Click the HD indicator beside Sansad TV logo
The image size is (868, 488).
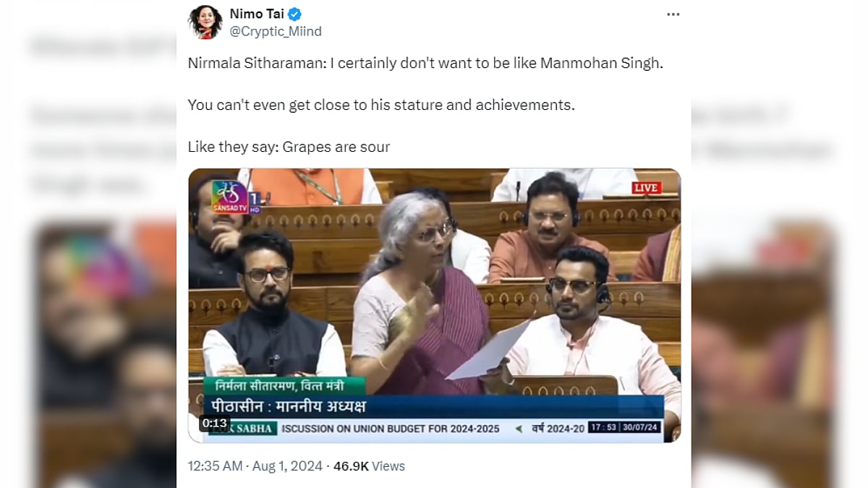click(x=255, y=202)
